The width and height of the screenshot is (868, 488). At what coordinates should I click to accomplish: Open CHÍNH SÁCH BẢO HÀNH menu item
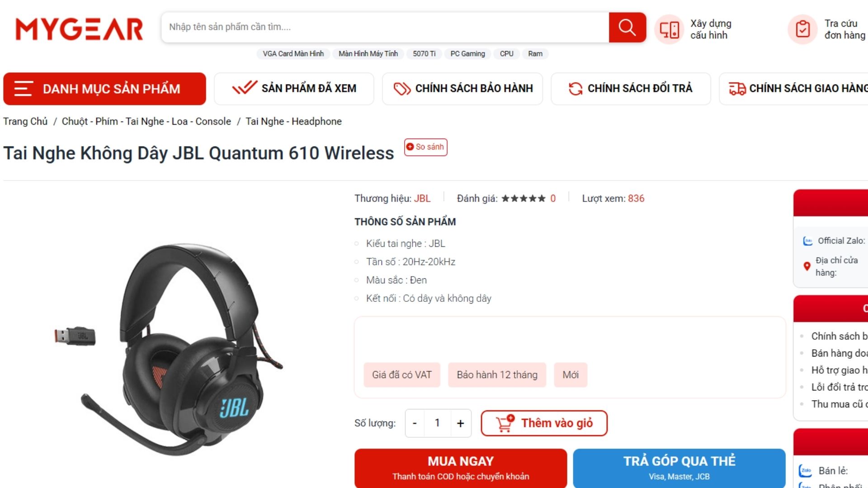[462, 89]
